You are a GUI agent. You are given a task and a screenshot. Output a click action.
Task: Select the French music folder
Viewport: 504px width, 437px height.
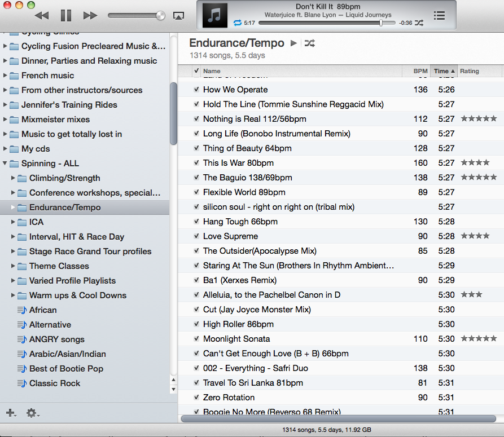[47, 76]
